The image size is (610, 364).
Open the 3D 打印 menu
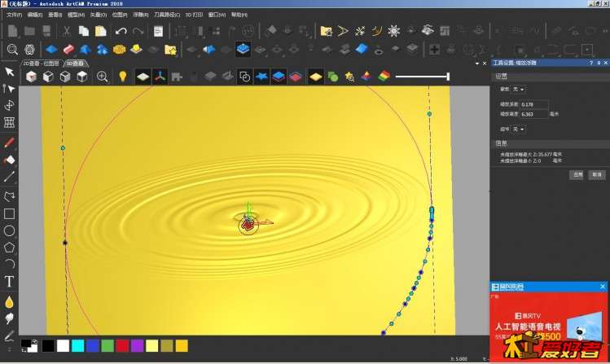pyautogui.click(x=192, y=15)
